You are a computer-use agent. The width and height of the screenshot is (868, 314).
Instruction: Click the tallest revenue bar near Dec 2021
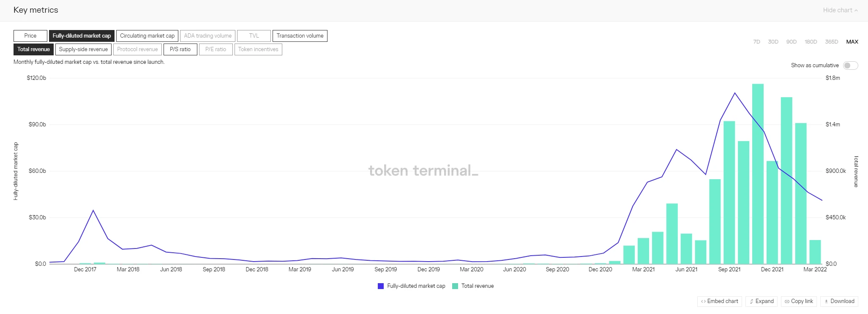[x=758, y=174]
